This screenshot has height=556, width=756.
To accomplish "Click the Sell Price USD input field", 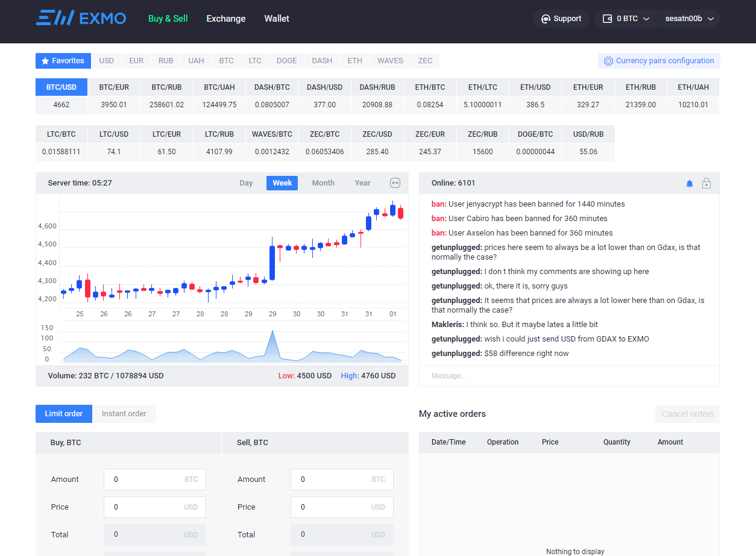I will pos(342,507).
